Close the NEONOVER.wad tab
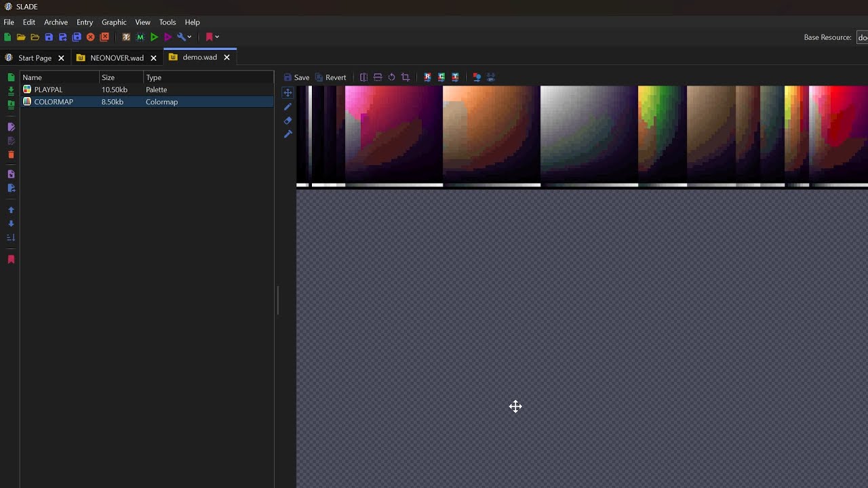Screen dimensions: 868x488 tap(153, 58)
